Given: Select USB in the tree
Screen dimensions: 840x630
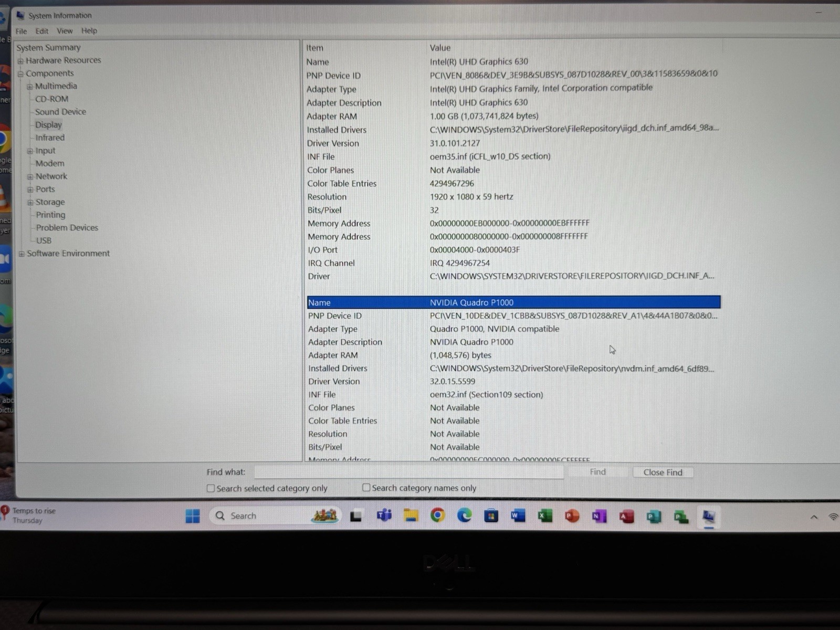Looking at the screenshot, I should [44, 240].
